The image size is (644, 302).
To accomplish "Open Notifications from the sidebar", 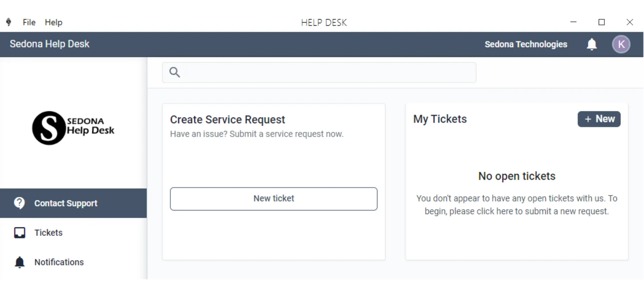I will (73, 262).
